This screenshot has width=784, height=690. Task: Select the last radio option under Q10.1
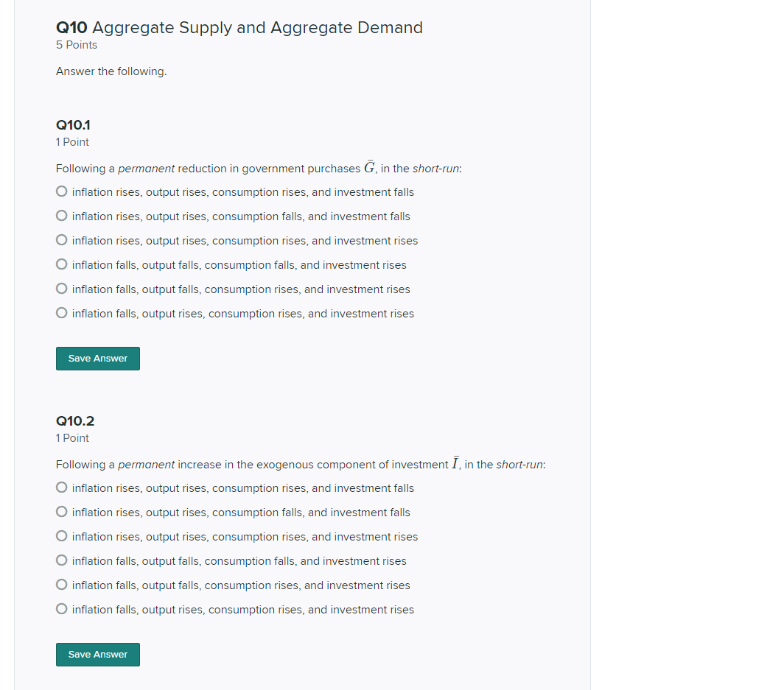point(62,312)
